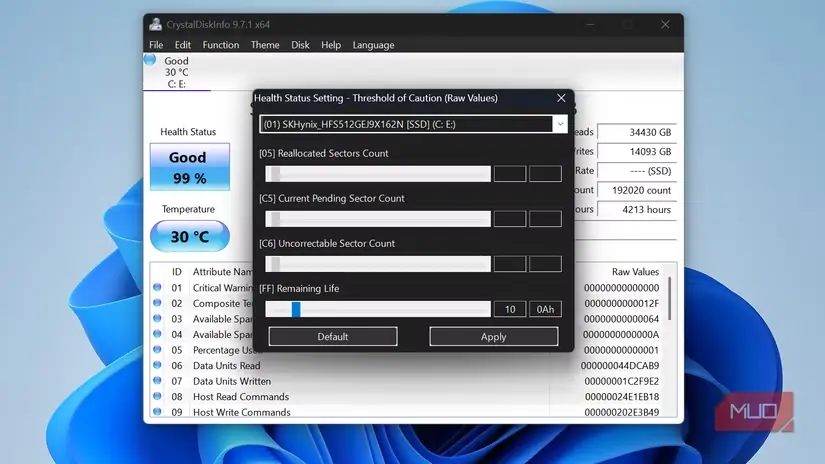Click the Default button
Image resolution: width=825 pixels, height=464 pixels.
333,336
